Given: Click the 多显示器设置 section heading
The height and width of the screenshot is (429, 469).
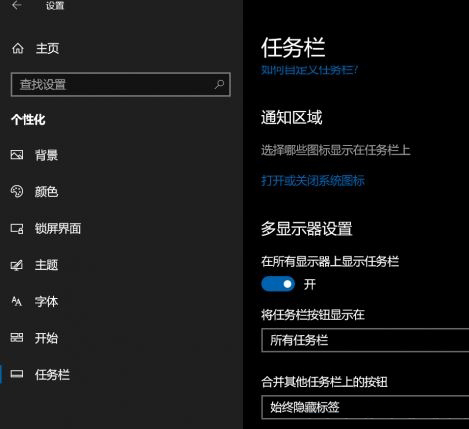Looking at the screenshot, I should tap(307, 229).
